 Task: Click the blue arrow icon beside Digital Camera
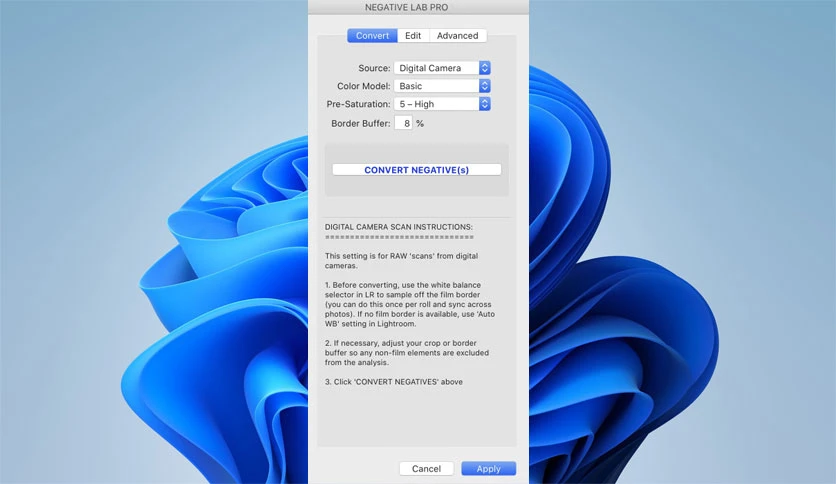click(x=485, y=68)
